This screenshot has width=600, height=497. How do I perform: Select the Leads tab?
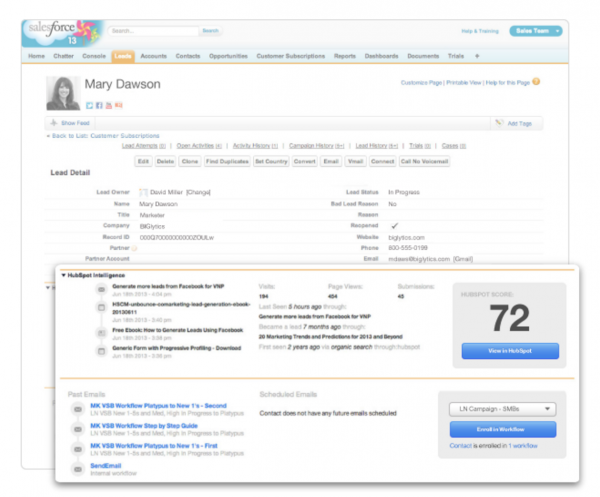pyautogui.click(x=123, y=56)
